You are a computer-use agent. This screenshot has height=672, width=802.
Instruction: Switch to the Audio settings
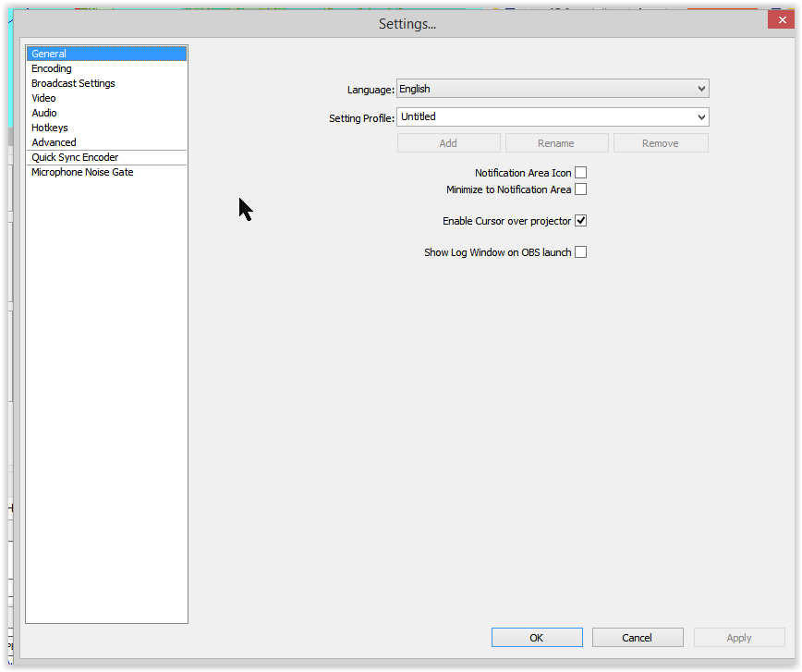106,113
